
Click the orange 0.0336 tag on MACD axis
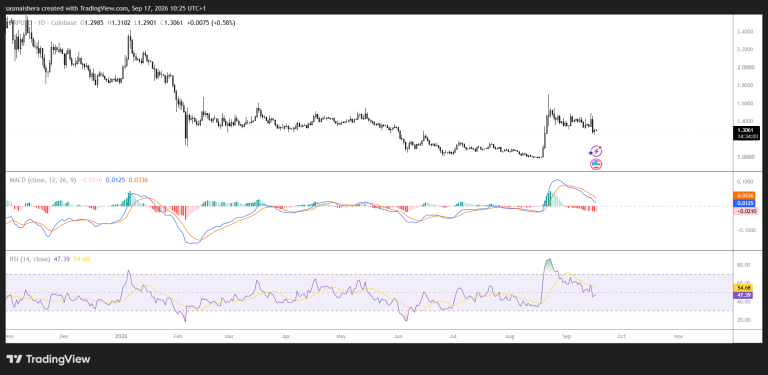745,195
